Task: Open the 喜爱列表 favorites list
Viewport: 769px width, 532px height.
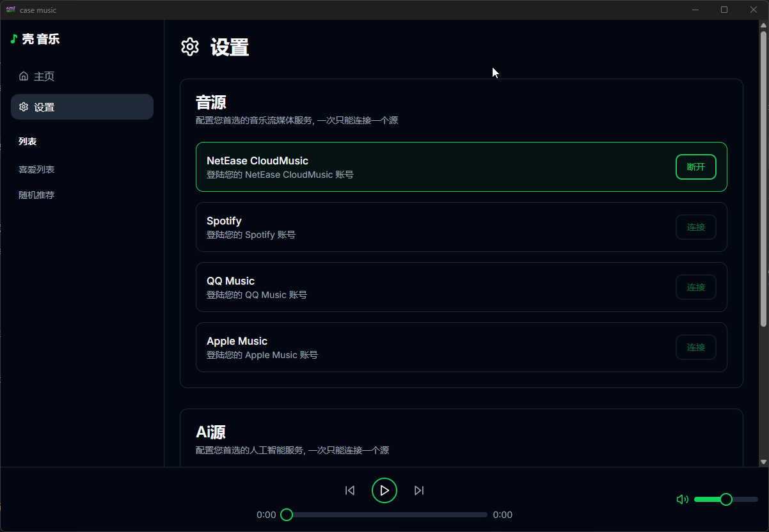Action: [36, 169]
